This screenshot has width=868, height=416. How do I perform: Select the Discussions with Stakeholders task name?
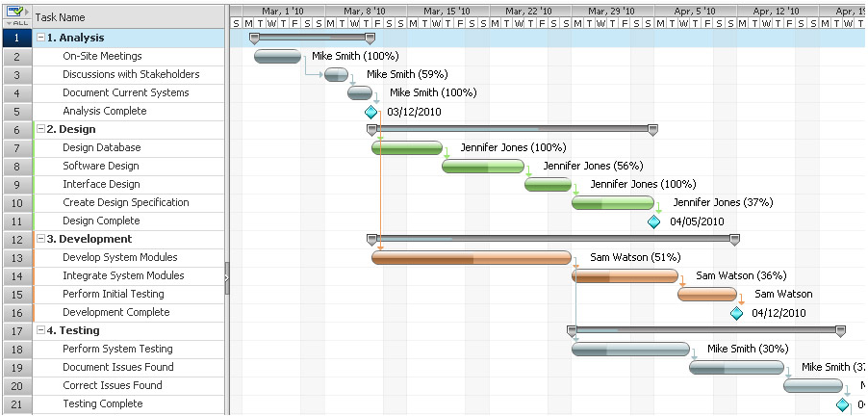coord(131,74)
